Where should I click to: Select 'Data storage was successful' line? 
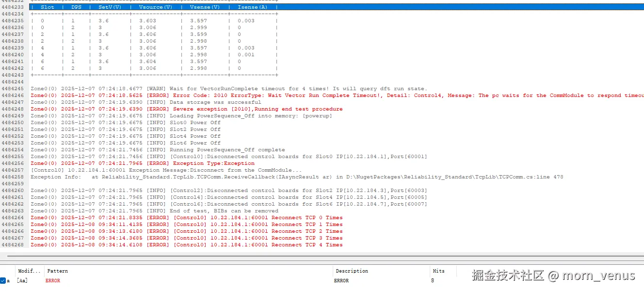click(146, 102)
